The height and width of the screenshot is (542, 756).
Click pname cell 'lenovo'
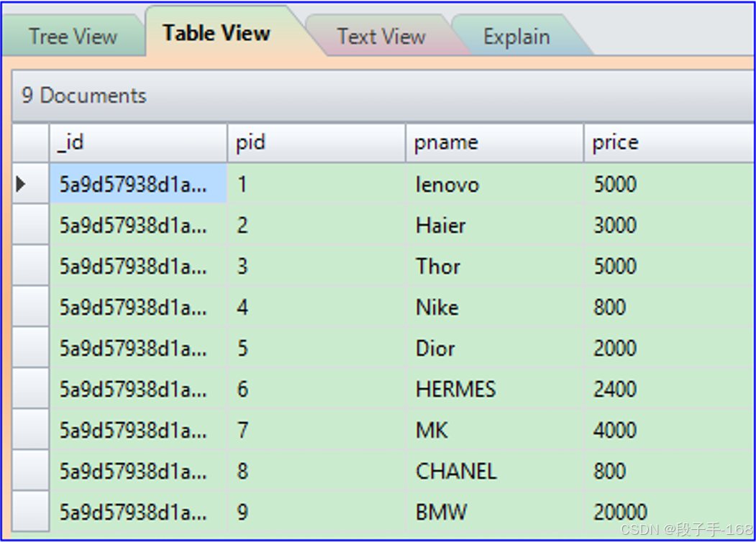point(495,183)
